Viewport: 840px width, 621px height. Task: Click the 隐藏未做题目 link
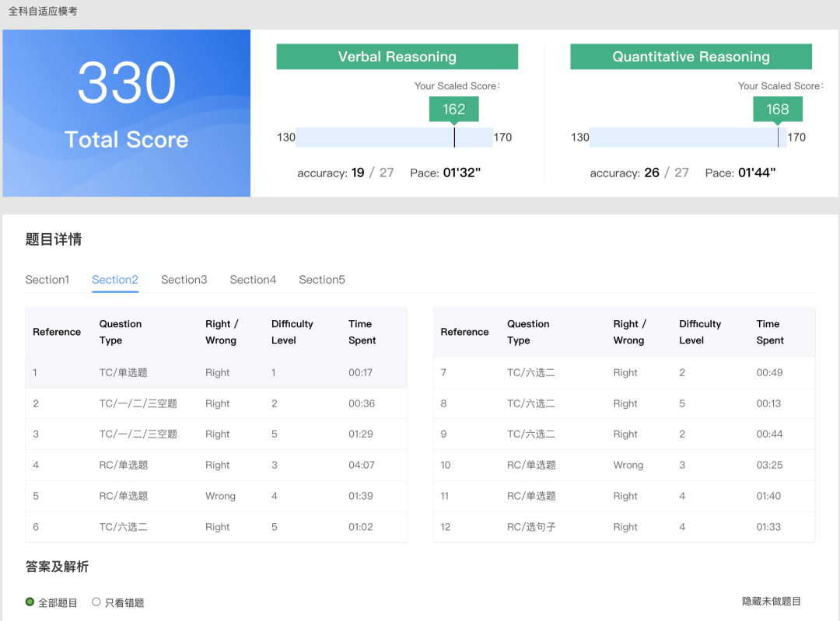tap(771, 602)
